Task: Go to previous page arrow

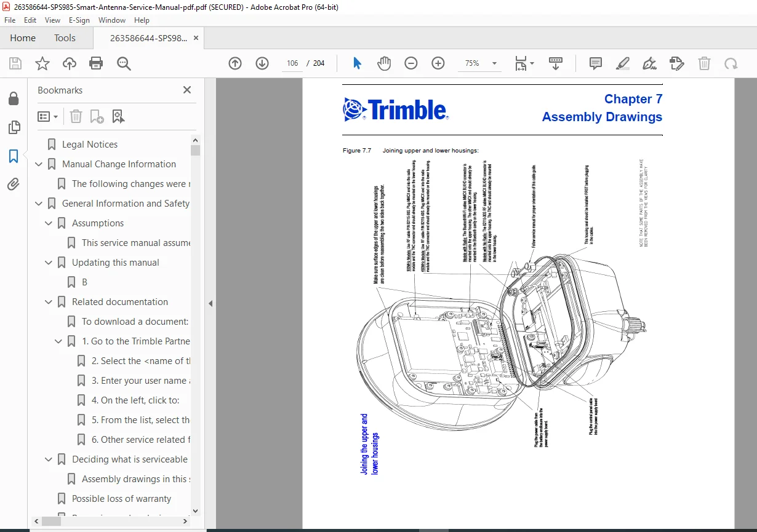Action: pos(235,63)
